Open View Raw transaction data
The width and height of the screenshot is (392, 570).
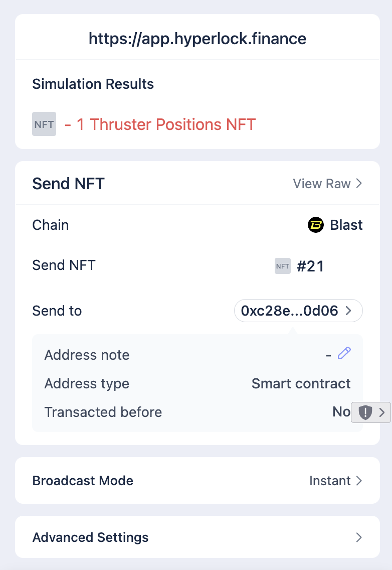click(x=322, y=184)
